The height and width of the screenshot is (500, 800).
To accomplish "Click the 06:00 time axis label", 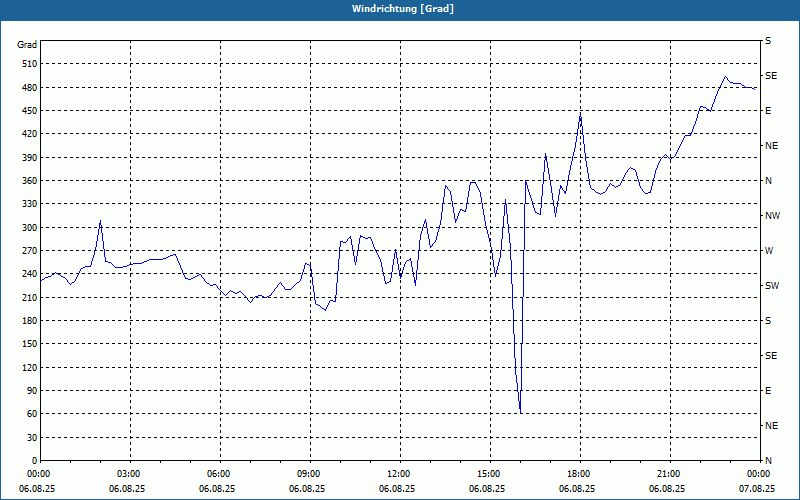I will pyautogui.click(x=220, y=474).
